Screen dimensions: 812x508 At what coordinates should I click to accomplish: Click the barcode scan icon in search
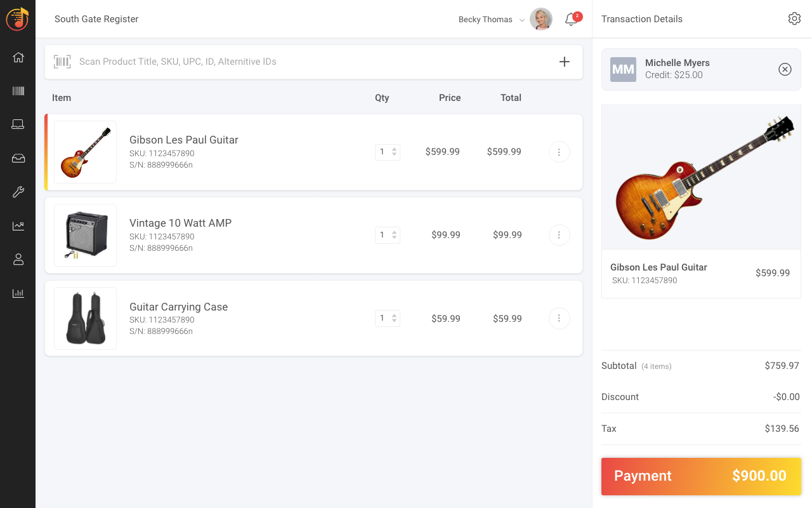(62, 62)
